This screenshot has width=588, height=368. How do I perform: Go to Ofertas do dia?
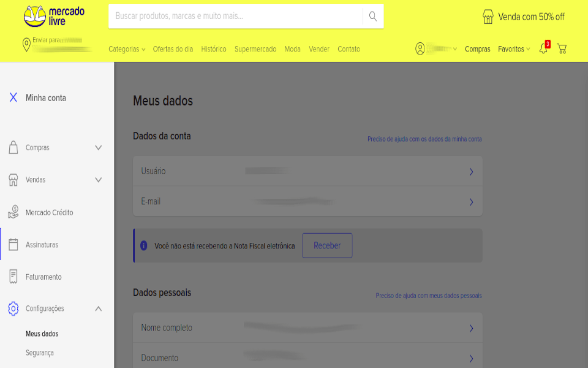[x=173, y=49]
